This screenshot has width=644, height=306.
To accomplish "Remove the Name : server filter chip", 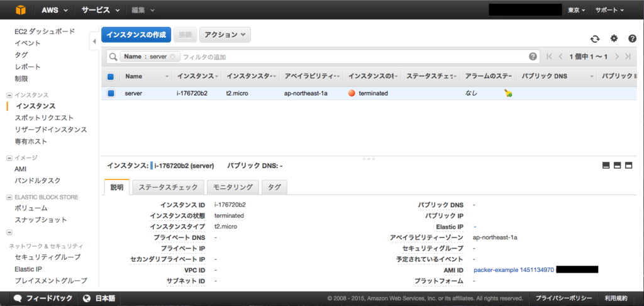I will (172, 57).
